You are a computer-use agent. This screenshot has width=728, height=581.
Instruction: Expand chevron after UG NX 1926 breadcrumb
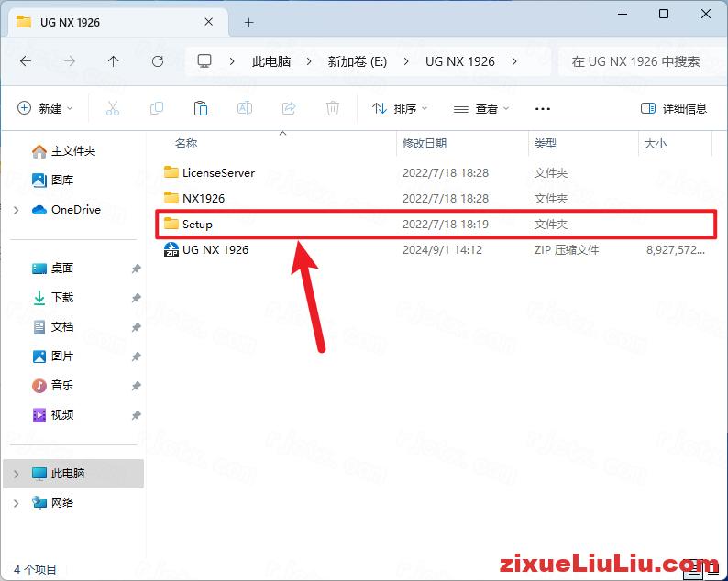point(514,61)
